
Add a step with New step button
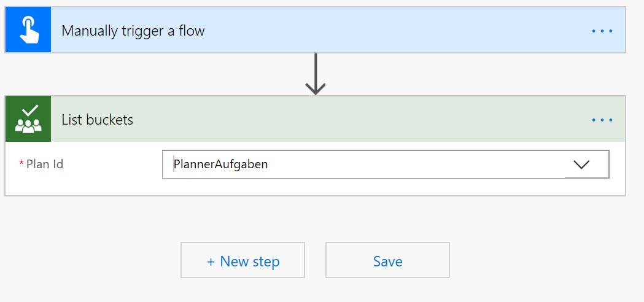[x=242, y=260]
